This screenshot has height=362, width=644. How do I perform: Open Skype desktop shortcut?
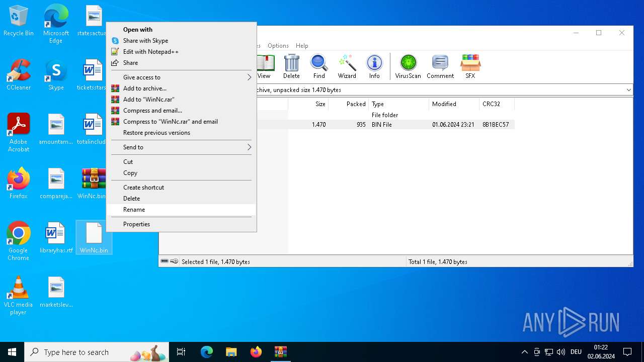pos(56,75)
